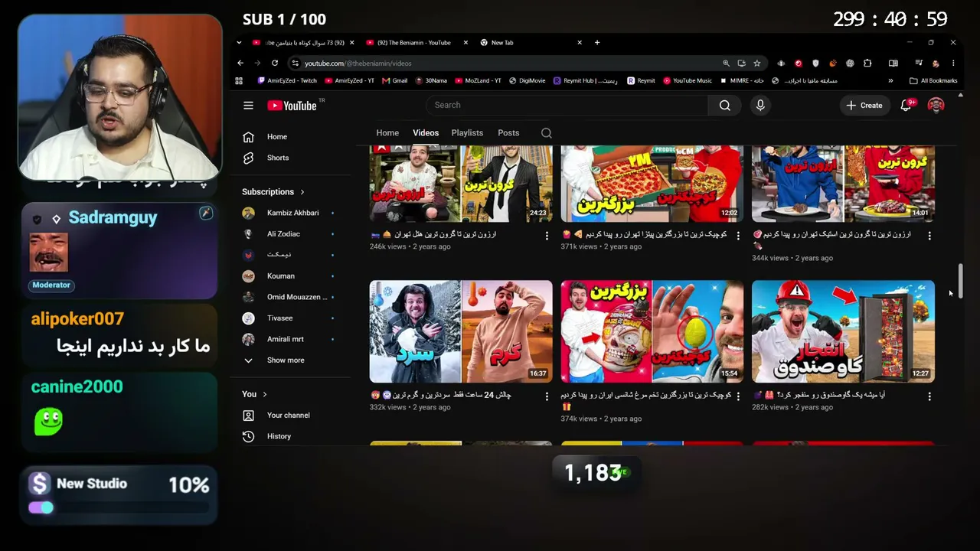Expand the Subscriptions section chevron
Screen dimensions: 980x551
coord(302,192)
